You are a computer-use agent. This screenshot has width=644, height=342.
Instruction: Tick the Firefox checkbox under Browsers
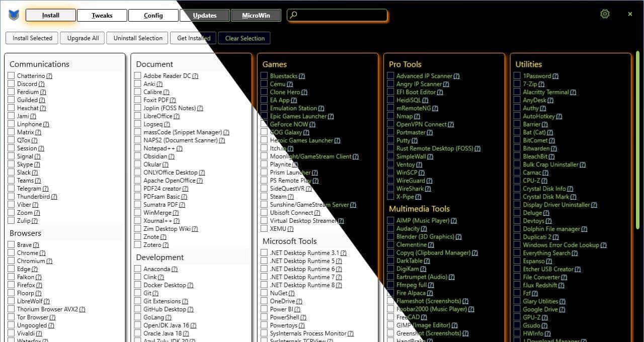coord(11,285)
